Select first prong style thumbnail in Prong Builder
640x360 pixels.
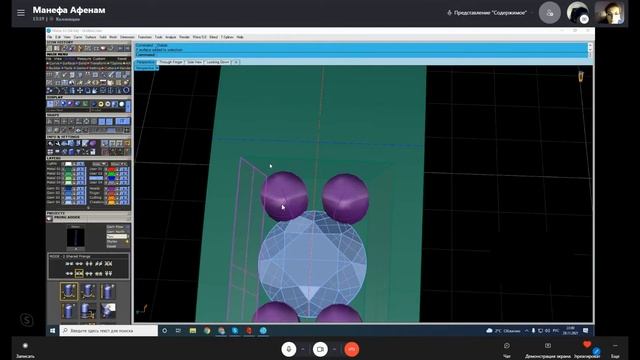68,291
